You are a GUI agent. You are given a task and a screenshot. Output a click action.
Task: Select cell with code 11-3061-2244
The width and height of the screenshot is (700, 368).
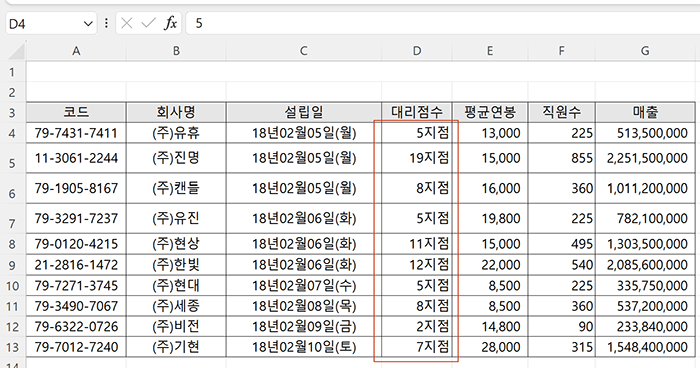tap(76, 158)
